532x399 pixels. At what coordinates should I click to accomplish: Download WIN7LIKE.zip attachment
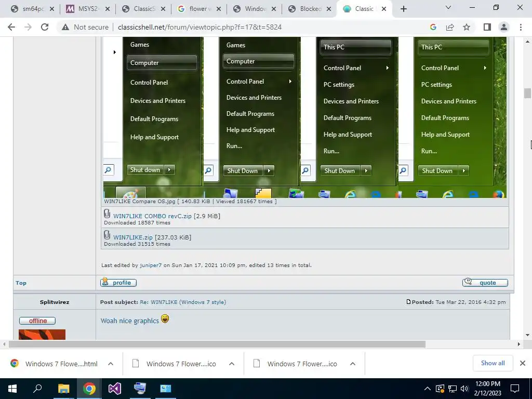click(132, 237)
